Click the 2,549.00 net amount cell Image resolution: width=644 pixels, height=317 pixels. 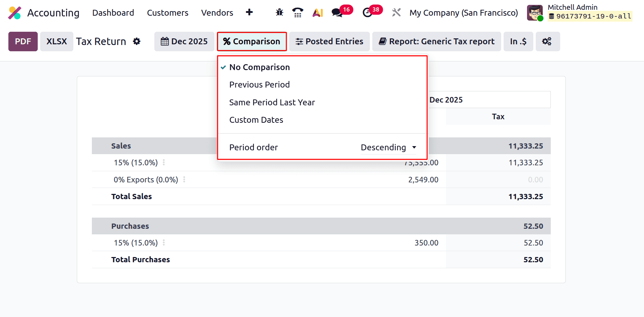tap(423, 180)
